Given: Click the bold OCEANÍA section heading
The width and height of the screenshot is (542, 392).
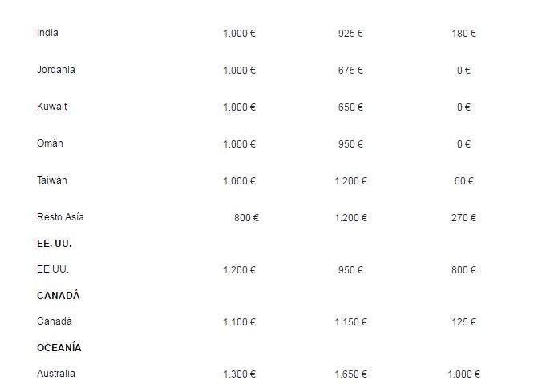Looking at the screenshot, I should pos(59,348).
